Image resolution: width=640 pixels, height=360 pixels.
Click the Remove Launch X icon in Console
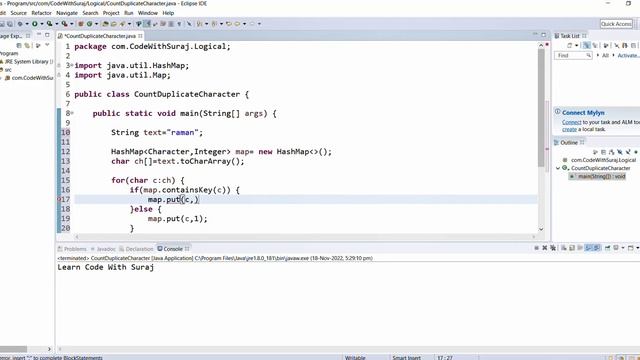tap(544, 248)
